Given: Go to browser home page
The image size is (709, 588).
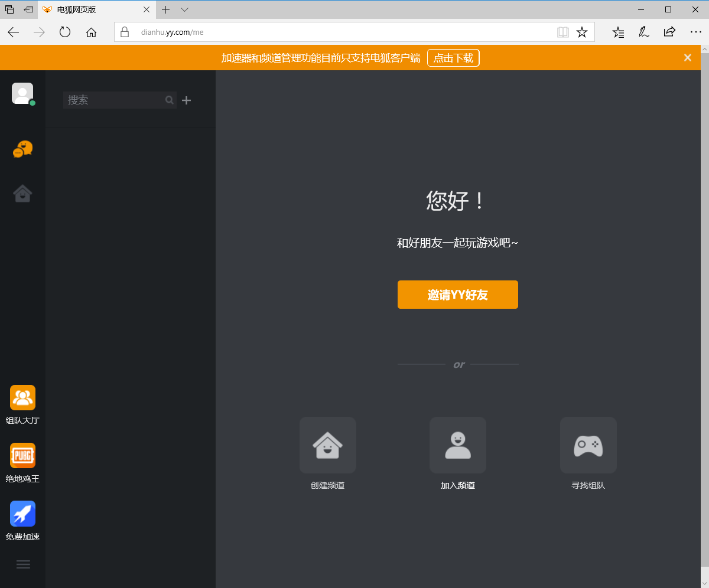Looking at the screenshot, I should [x=91, y=32].
